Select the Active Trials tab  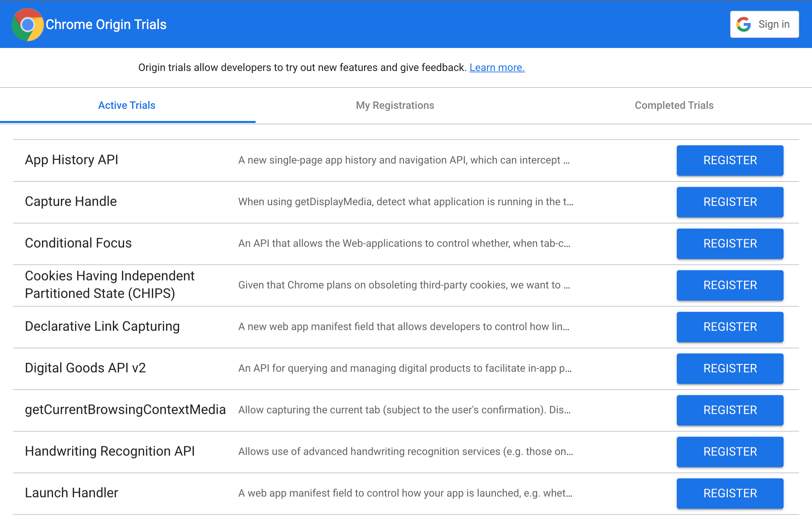point(126,105)
